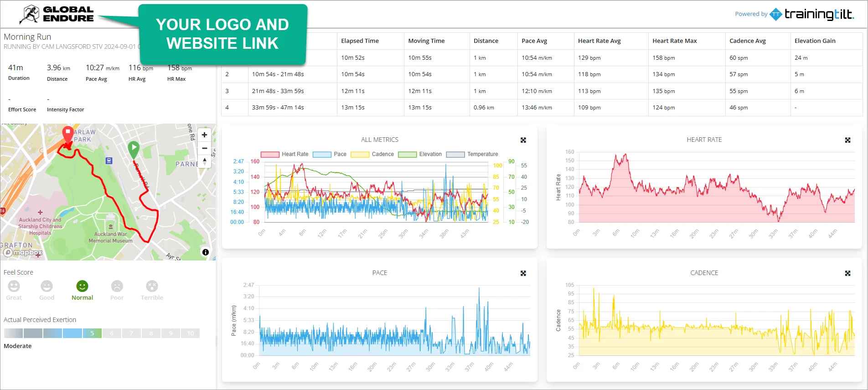Zoom out on the route map

coord(204,148)
